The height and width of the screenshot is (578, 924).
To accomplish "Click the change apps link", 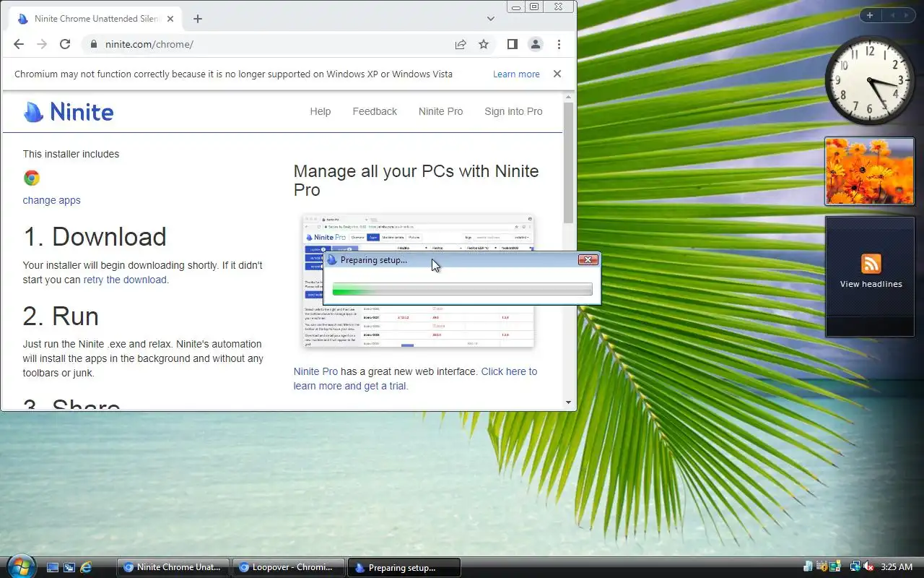I will 51,200.
